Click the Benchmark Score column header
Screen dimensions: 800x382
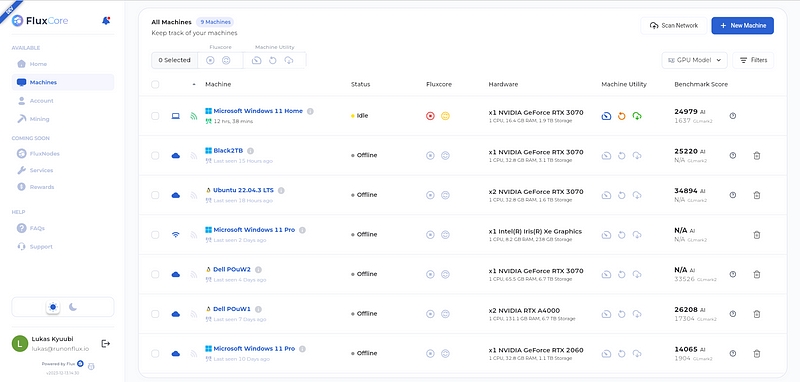[x=701, y=85]
